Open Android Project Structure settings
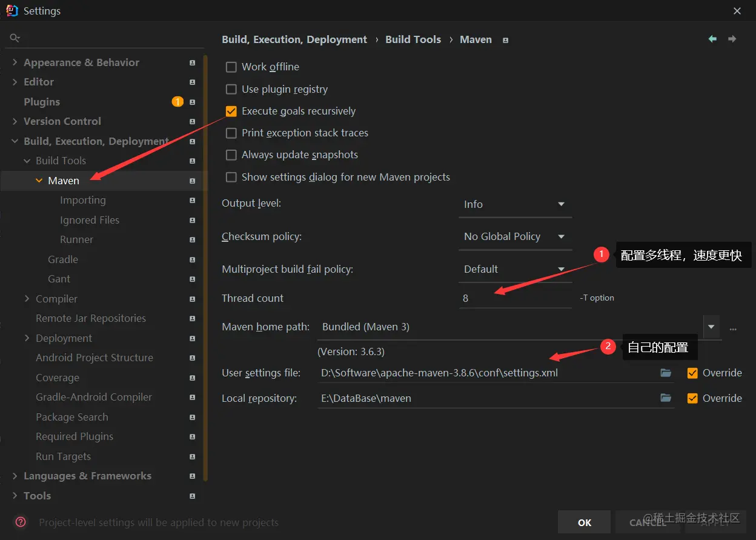 click(x=94, y=358)
